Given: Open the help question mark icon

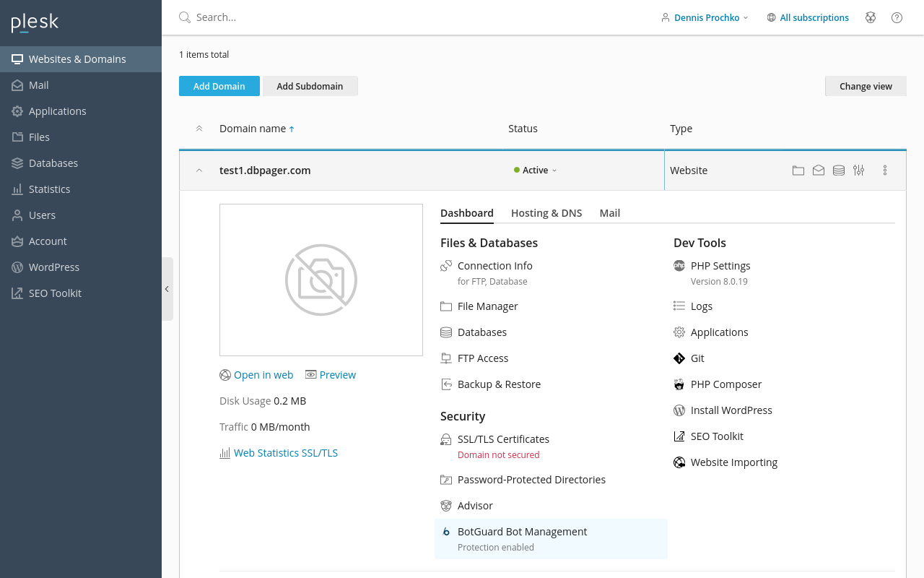Looking at the screenshot, I should click(897, 17).
